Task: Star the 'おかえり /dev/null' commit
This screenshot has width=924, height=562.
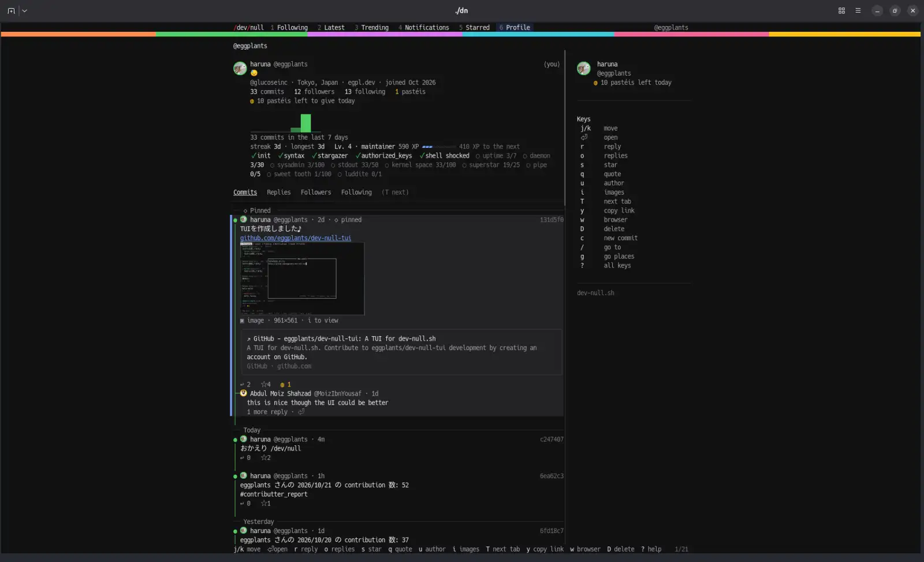Action: [265, 458]
